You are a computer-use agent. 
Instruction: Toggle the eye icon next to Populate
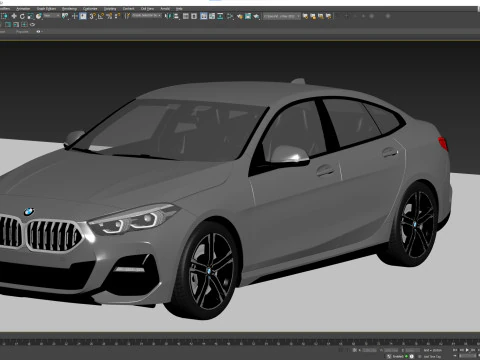[x=38, y=32]
